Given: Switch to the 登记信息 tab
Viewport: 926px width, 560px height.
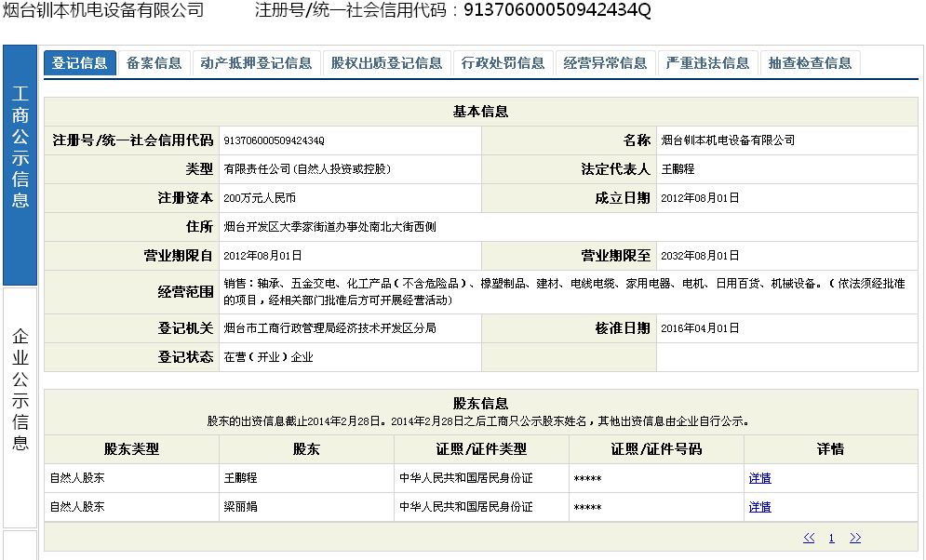Looking at the screenshot, I should point(80,63).
